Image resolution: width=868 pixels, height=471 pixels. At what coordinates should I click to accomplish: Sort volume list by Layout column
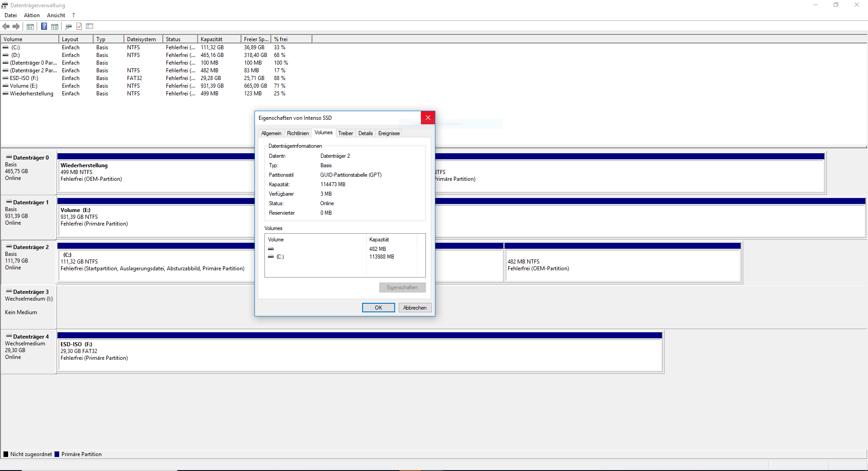point(76,39)
